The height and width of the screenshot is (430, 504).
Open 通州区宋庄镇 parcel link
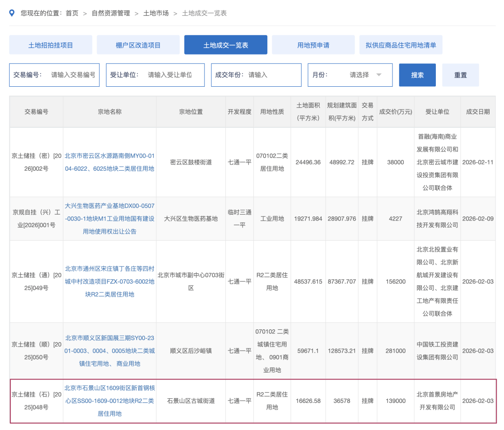(x=110, y=281)
